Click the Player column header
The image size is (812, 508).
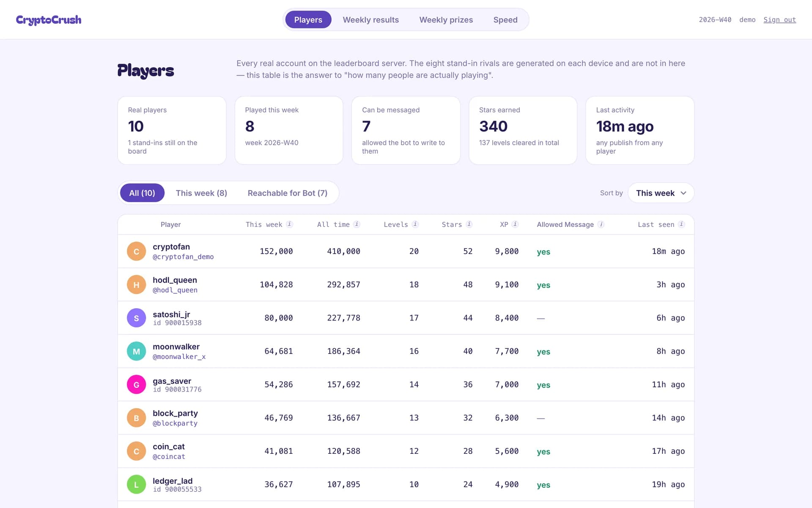(x=170, y=224)
